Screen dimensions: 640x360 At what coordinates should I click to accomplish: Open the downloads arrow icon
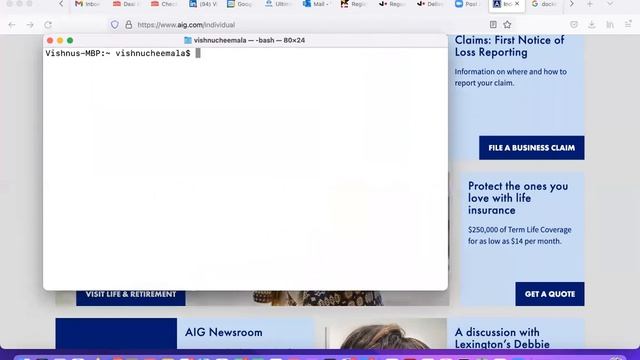pyautogui.click(x=591, y=24)
